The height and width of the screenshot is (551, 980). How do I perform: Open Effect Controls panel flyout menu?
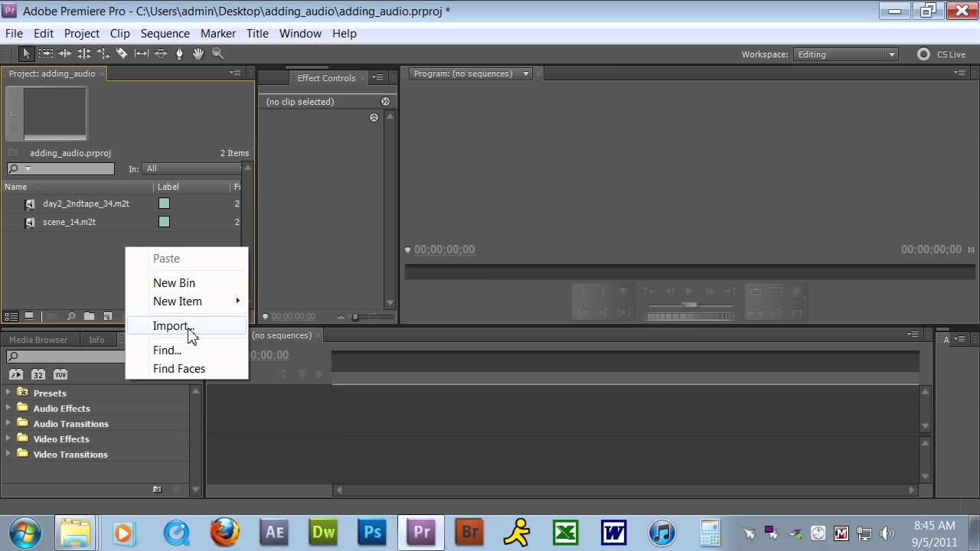[x=377, y=77]
